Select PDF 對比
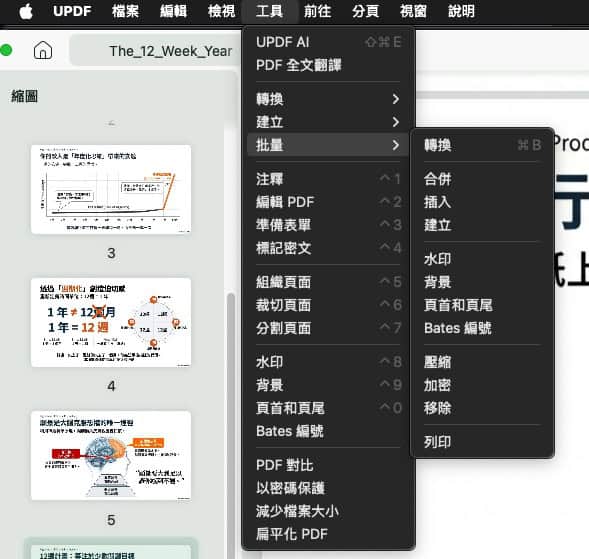Screen dimensions: 589x559 coord(328,465)
